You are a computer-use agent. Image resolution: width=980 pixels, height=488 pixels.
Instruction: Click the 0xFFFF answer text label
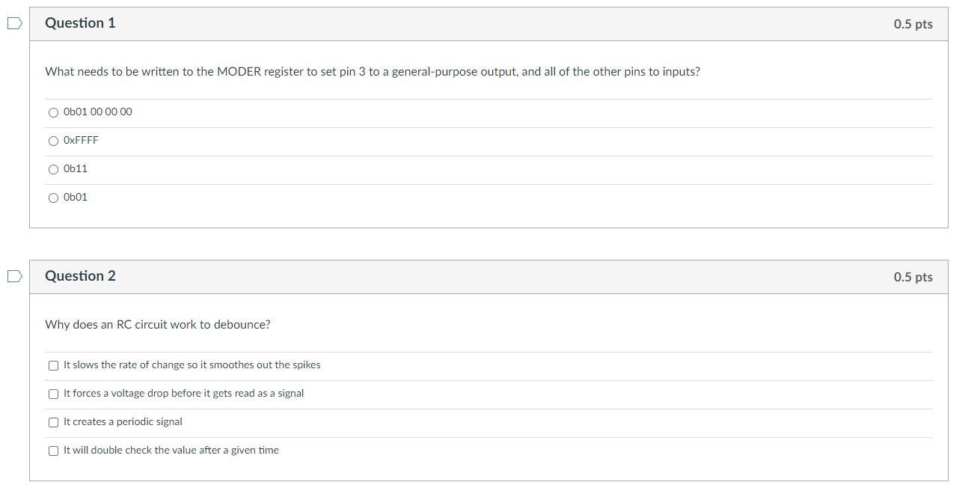[x=80, y=140]
